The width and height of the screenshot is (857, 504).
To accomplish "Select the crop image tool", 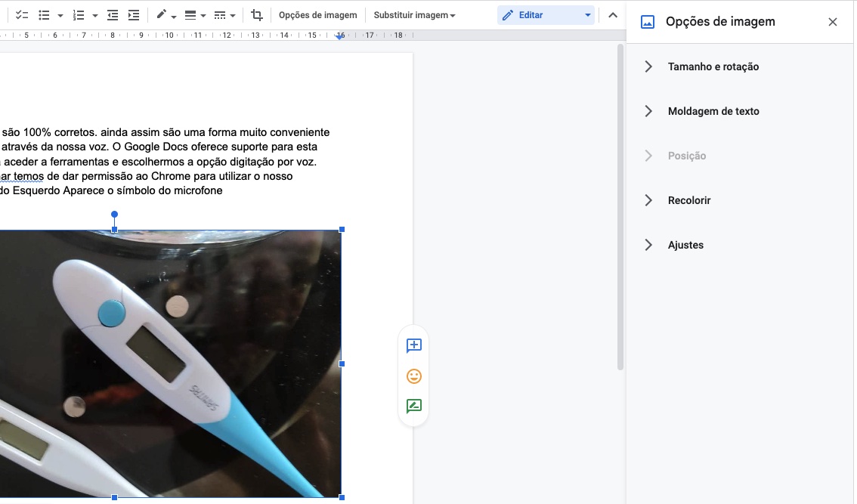I will pyautogui.click(x=256, y=15).
